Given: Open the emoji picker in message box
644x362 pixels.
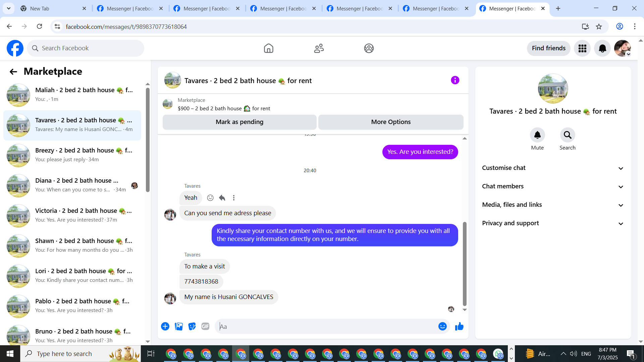Looking at the screenshot, I should [442, 326].
